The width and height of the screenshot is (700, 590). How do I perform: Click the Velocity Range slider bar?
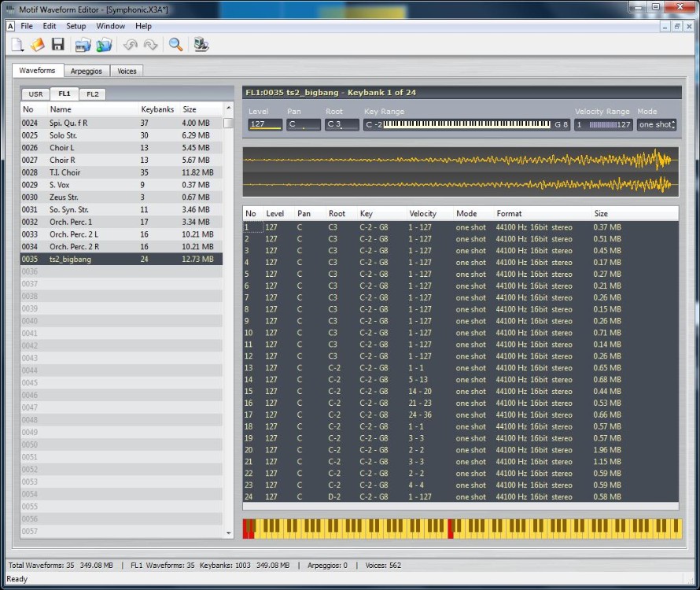coord(603,124)
